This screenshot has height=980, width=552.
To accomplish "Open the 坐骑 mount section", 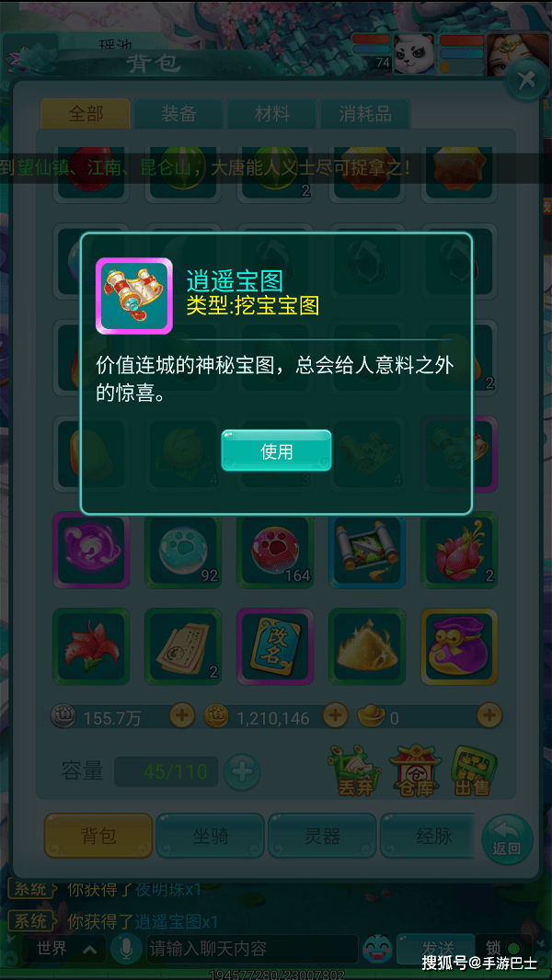I will (x=210, y=836).
